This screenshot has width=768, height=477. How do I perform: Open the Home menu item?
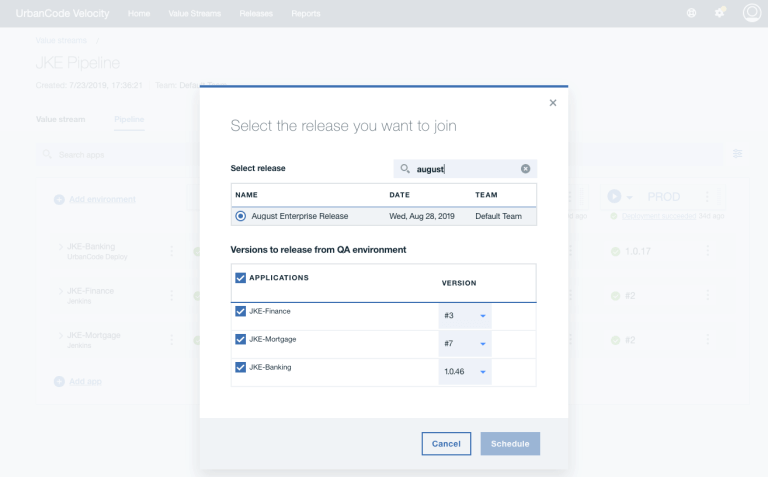coord(139,13)
